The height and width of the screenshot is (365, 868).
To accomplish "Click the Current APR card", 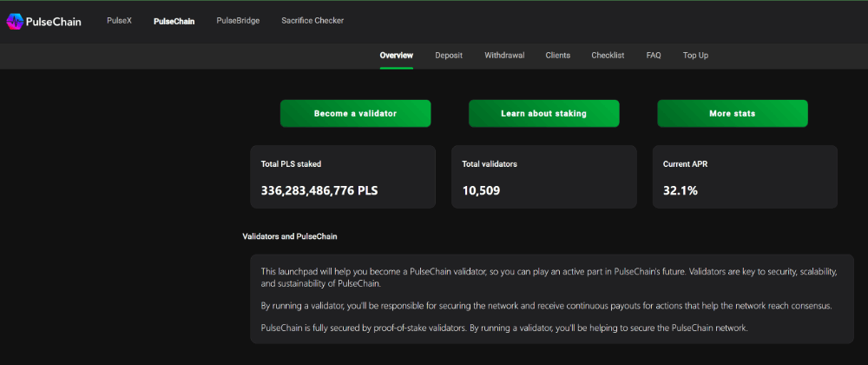I will tap(745, 176).
